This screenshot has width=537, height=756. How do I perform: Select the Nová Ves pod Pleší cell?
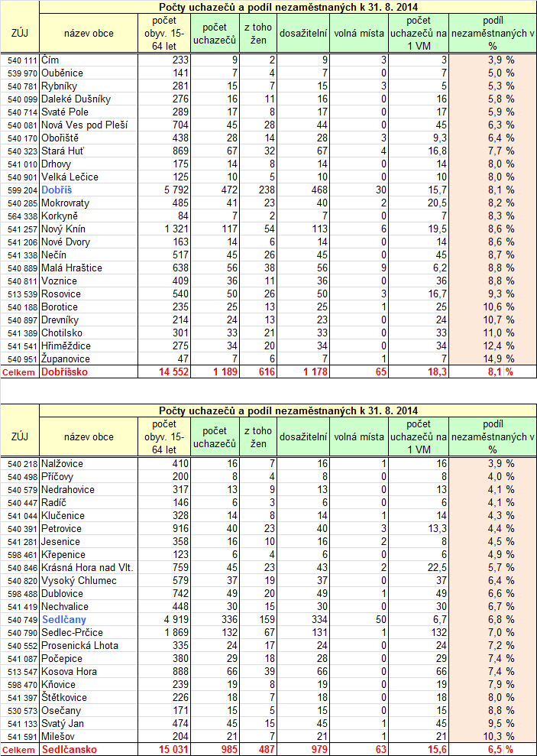pos(89,125)
